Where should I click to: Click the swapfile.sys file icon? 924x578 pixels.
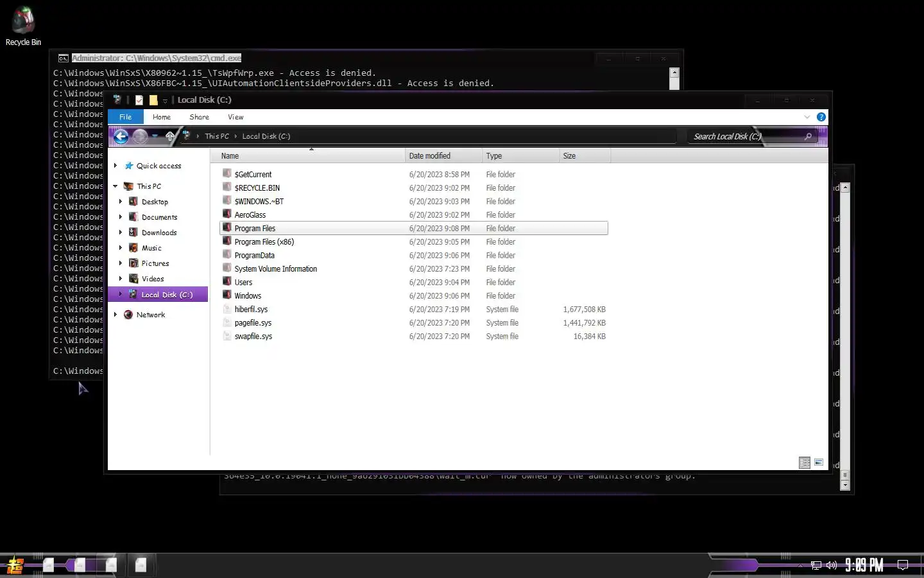(227, 335)
